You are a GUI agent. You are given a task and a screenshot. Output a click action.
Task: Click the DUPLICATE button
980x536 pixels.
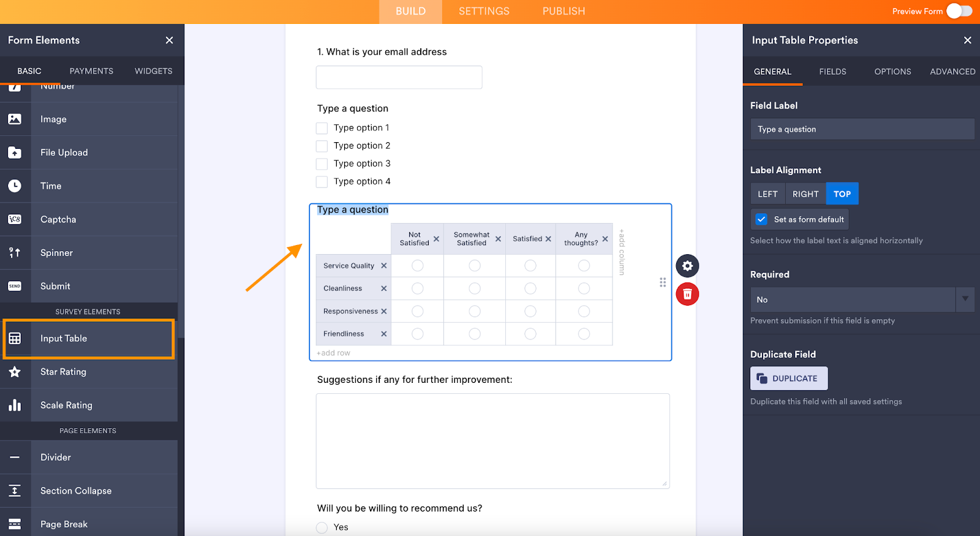tap(789, 379)
